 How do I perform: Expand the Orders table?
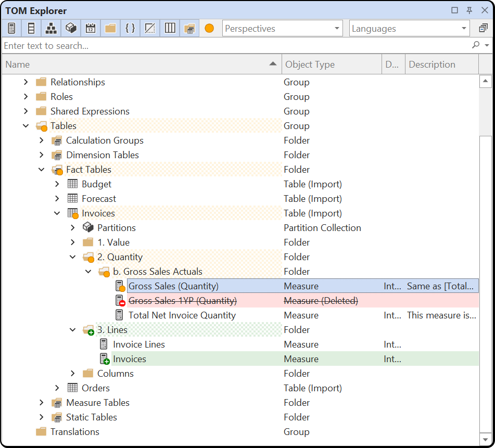[57, 388]
